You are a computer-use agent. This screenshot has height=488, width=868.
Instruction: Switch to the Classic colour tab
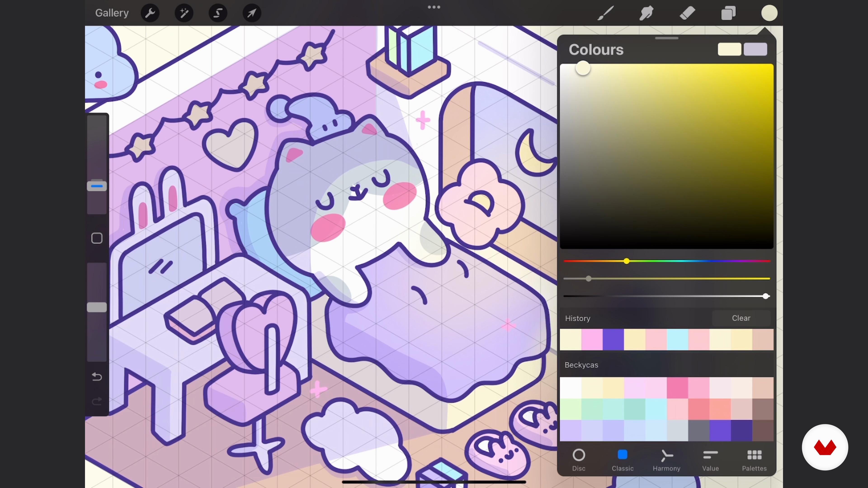click(x=622, y=460)
